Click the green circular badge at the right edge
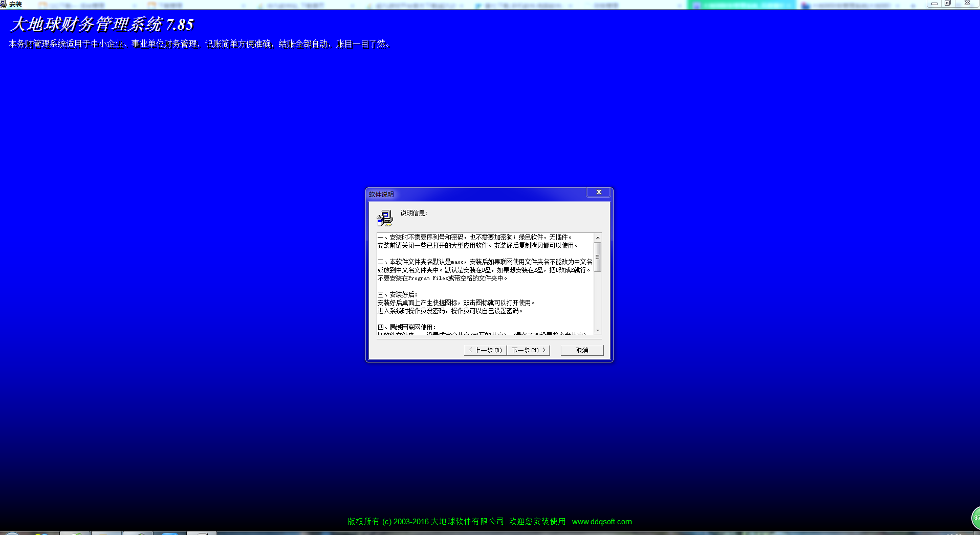Screen dimensions: 980x535 (975, 518)
